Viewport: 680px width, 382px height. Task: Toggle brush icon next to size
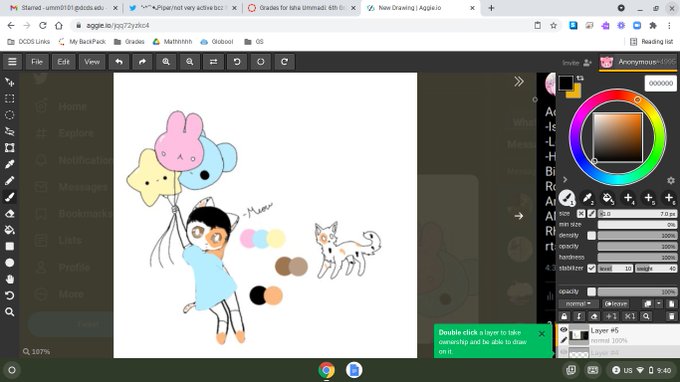pos(592,214)
